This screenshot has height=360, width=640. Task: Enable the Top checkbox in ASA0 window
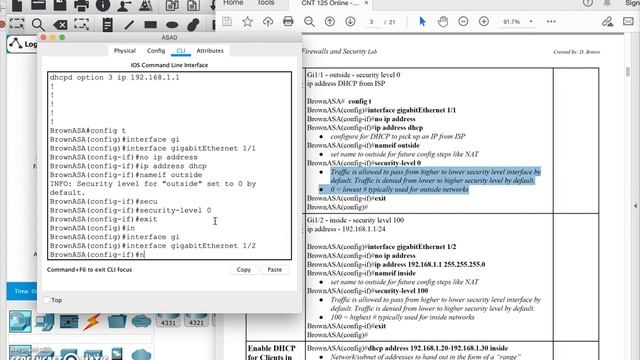pyautogui.click(x=47, y=300)
